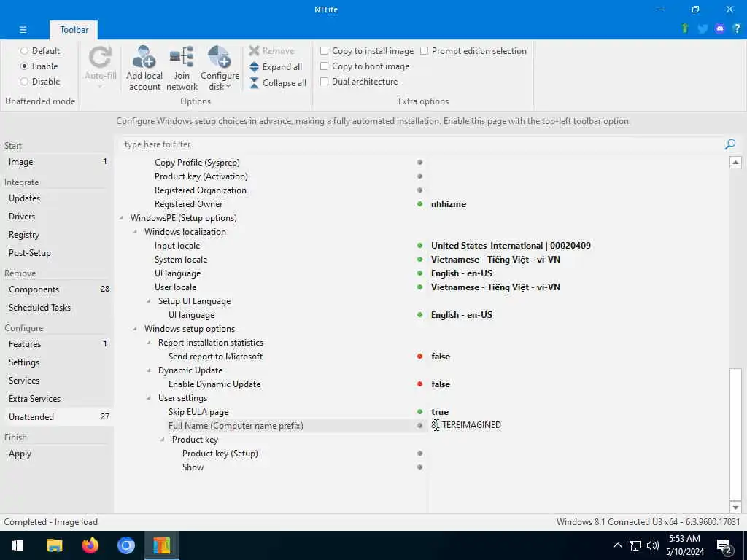Collapse the Dynamic Update node

pos(149,370)
